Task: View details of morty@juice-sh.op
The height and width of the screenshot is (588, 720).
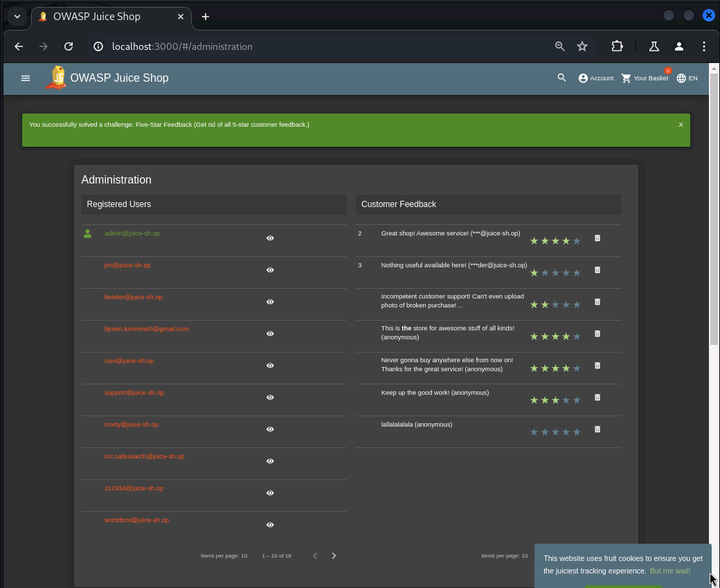Action: point(270,429)
